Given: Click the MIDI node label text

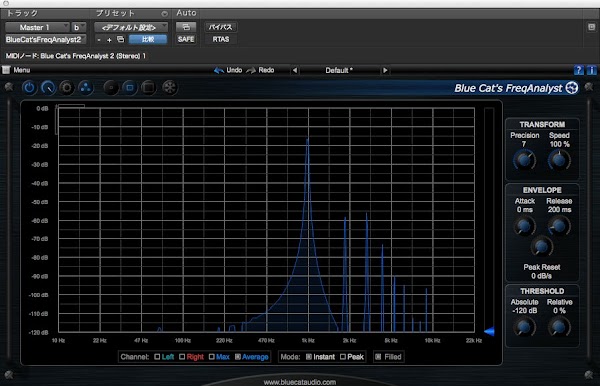Looking at the screenshot, I should coord(76,56).
